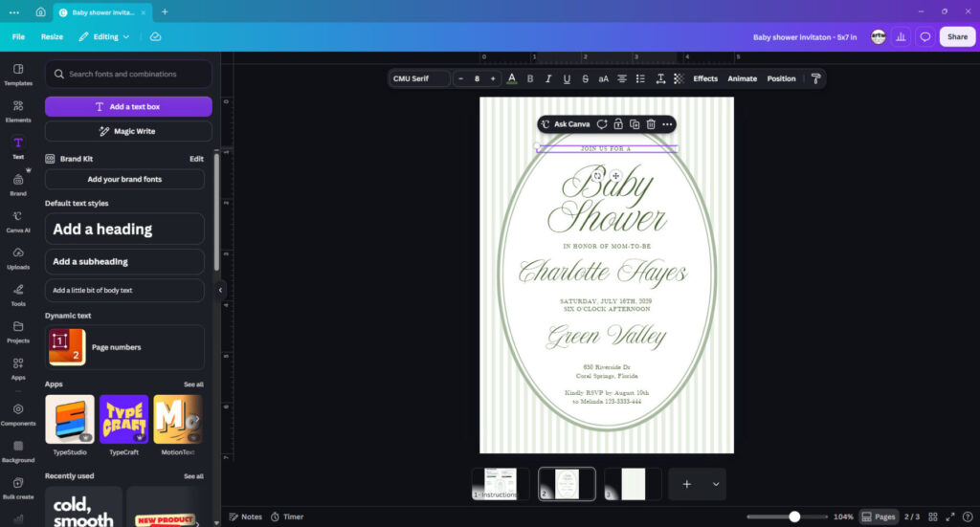This screenshot has height=527, width=980.
Task: Toggle strikethrough formatting
Action: click(585, 78)
